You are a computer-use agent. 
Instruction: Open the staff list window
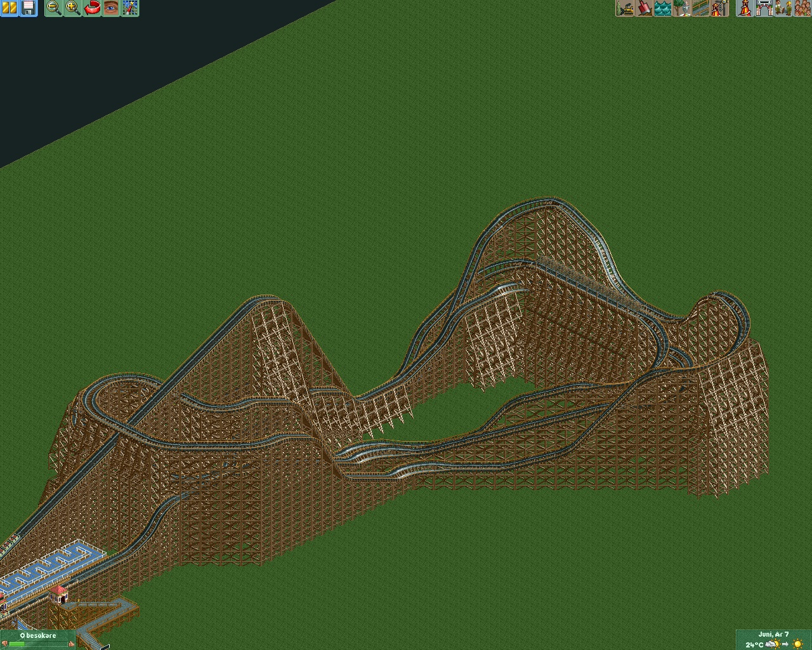[x=783, y=8]
